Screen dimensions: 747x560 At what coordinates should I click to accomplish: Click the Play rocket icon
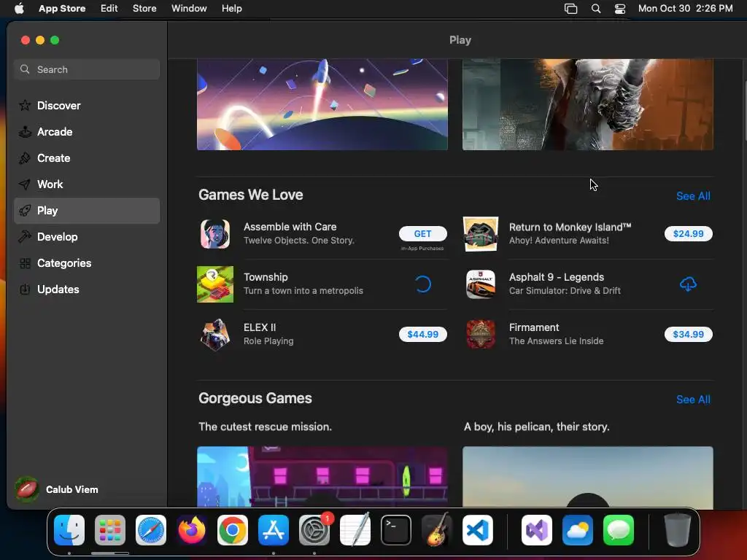tap(25, 211)
